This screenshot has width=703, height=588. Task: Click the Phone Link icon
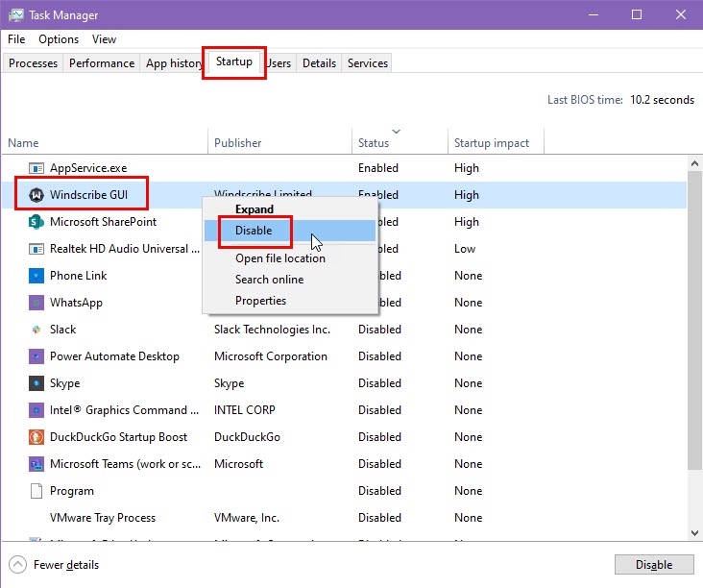point(36,276)
